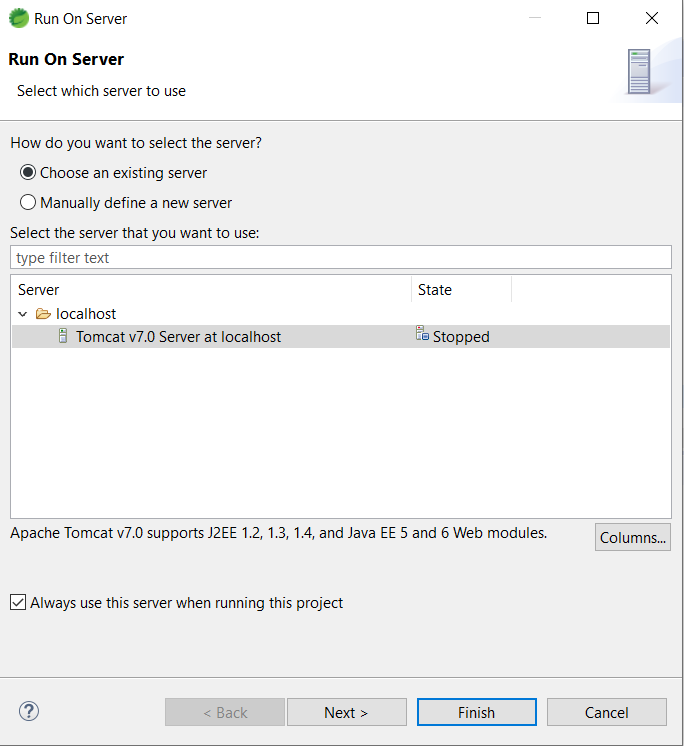
Task: Maximize the Run On Server window
Action: [x=593, y=18]
